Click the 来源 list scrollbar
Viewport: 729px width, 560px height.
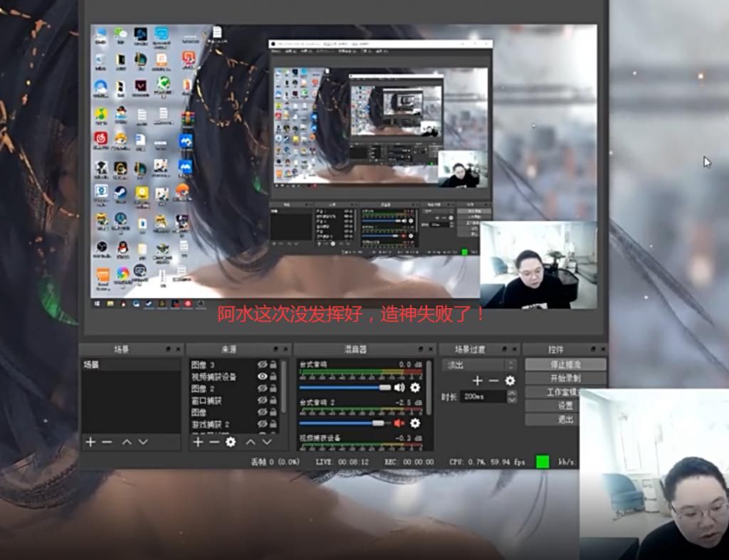[283, 386]
